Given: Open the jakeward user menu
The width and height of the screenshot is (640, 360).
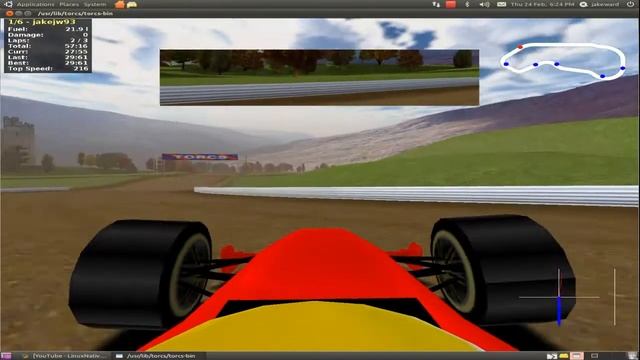Looking at the screenshot, I should click(605, 4).
